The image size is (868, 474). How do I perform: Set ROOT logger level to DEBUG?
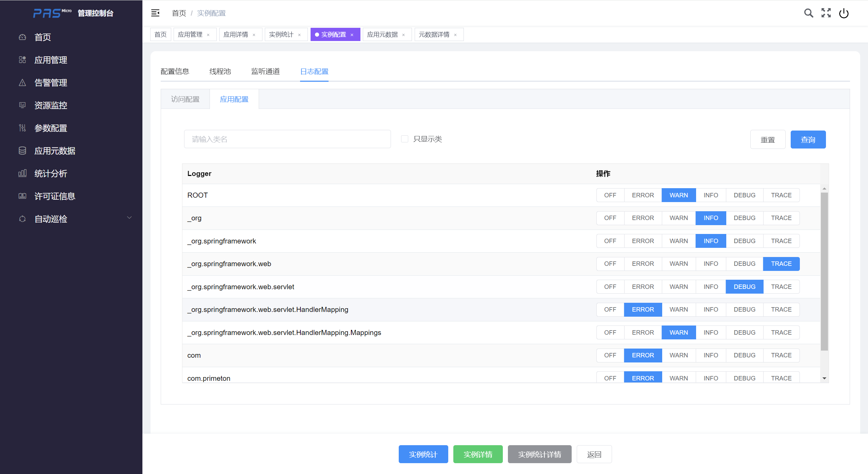point(744,195)
